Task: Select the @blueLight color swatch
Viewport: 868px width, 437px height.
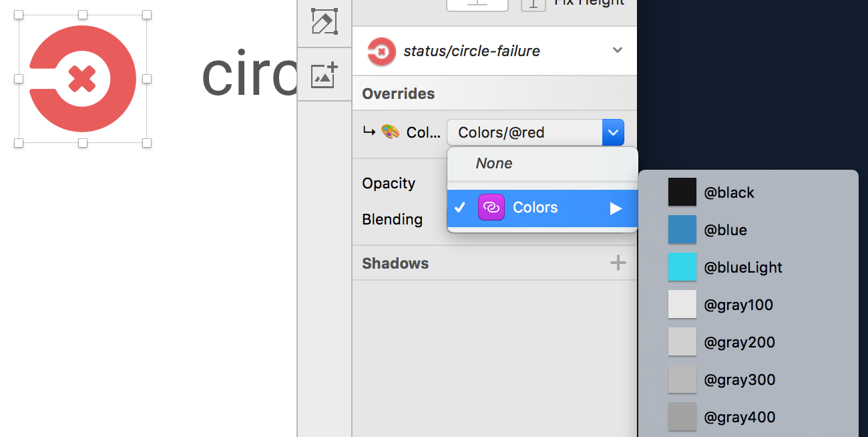Action: pyautogui.click(x=681, y=267)
